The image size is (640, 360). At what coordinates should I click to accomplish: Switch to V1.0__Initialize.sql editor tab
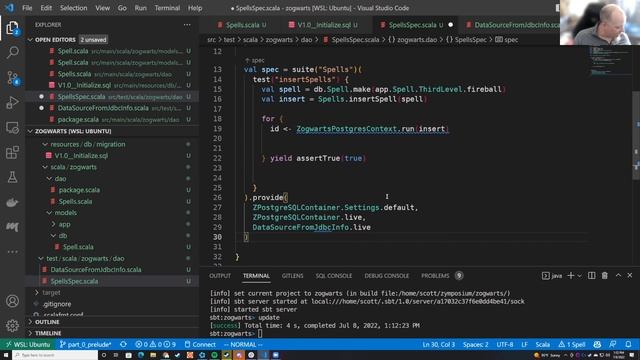[x=324, y=25]
